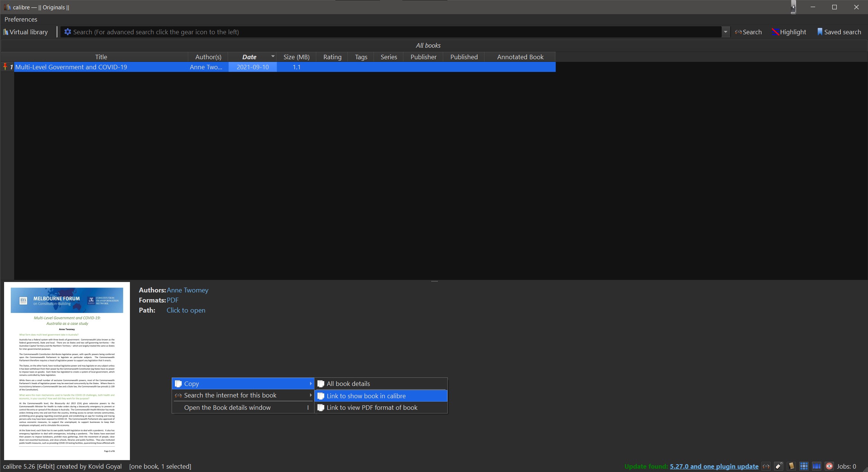
Task: Open Anne Twomey author link
Action: [x=187, y=290]
